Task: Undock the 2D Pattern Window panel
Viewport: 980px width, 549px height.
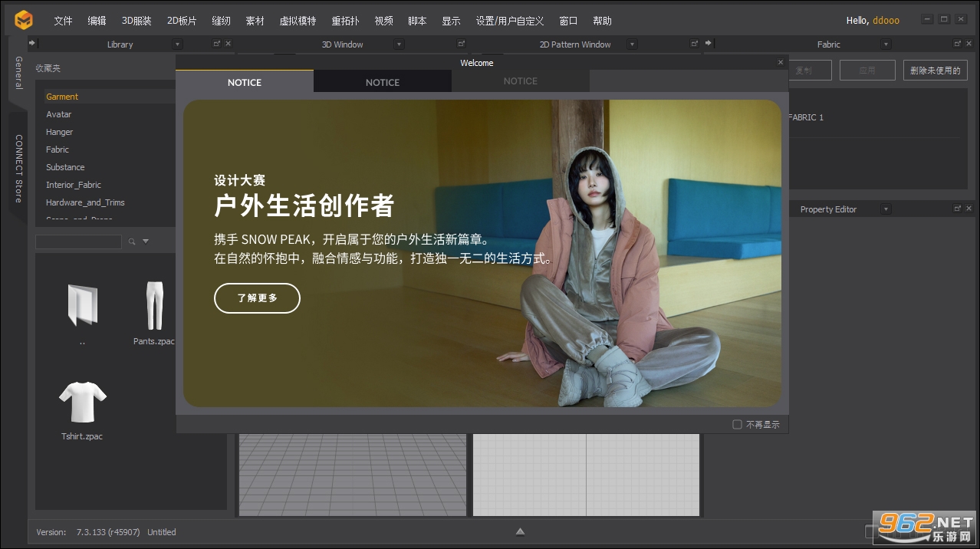Action: (x=695, y=44)
